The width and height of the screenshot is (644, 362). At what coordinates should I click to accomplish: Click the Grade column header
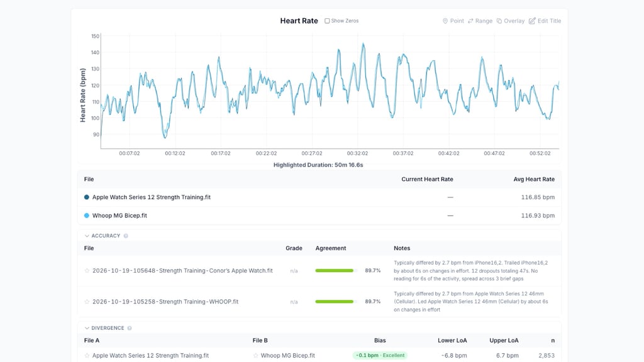tap(294, 248)
